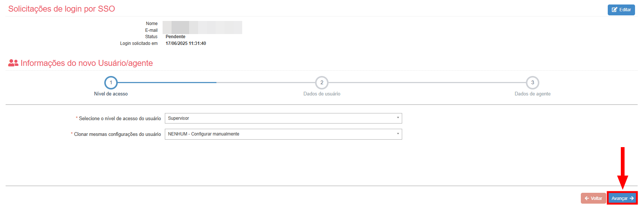644x216 pixels.
Task: Open the Nível de acesso step label
Action: (111, 94)
